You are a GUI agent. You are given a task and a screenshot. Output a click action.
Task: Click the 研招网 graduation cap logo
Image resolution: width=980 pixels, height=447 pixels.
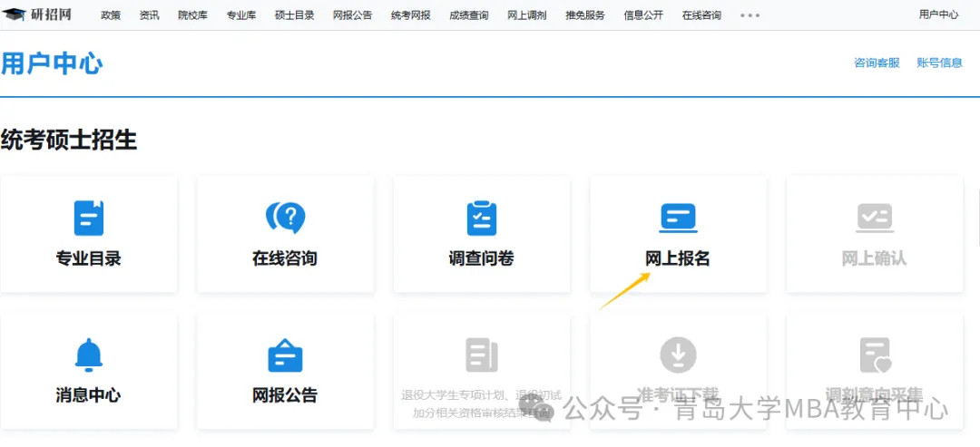click(14, 15)
